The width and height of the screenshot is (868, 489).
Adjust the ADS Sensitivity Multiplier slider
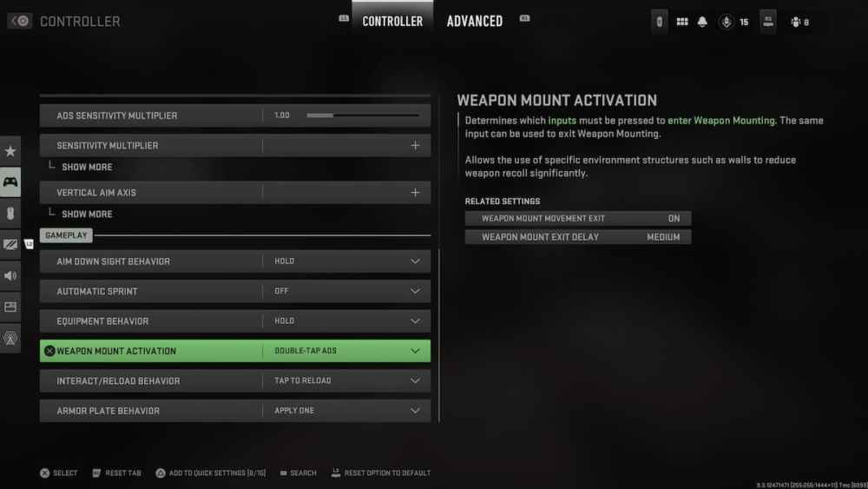pyautogui.click(x=363, y=116)
